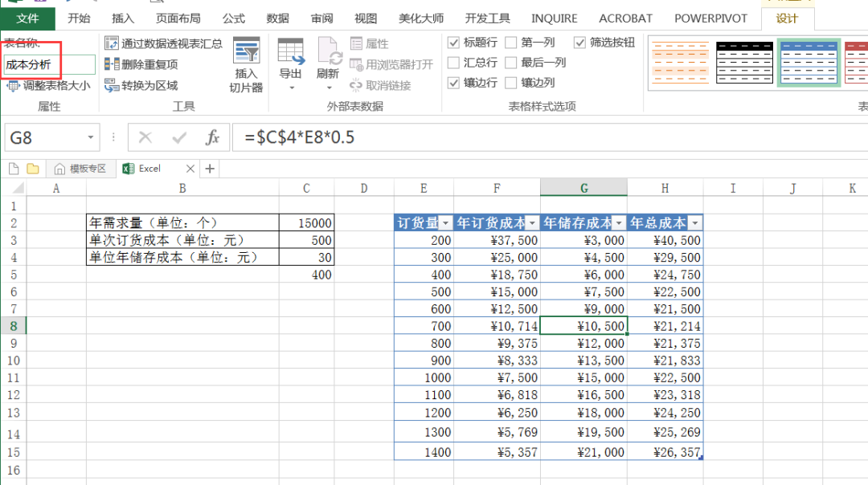Screen dimensions: 868x485
Task: Click the Properties (属性) icon in external data
Action: point(357,43)
